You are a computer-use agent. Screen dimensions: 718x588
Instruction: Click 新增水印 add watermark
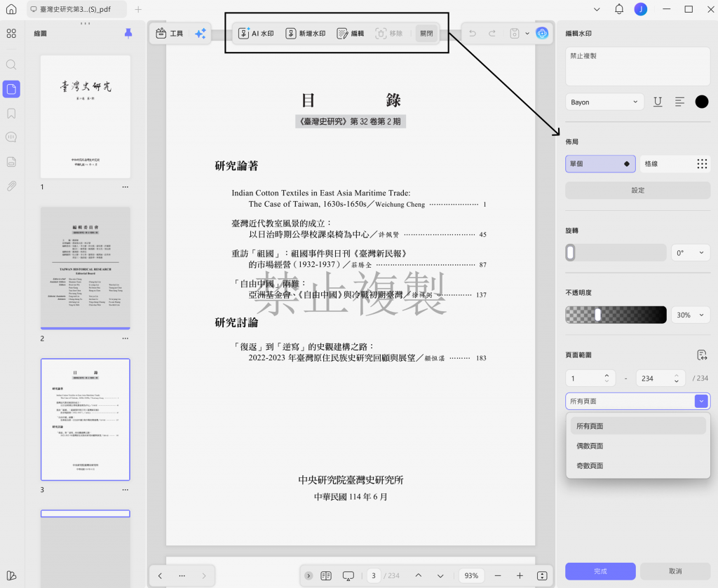pyautogui.click(x=306, y=34)
